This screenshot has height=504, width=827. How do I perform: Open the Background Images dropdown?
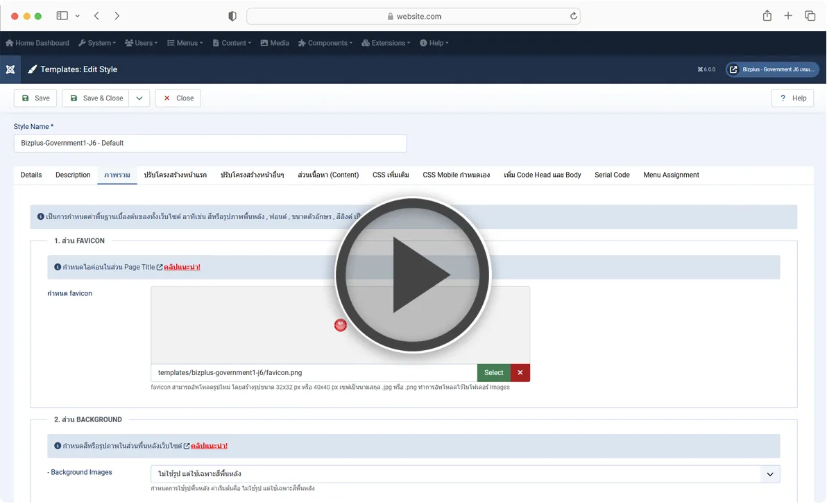tap(465, 474)
